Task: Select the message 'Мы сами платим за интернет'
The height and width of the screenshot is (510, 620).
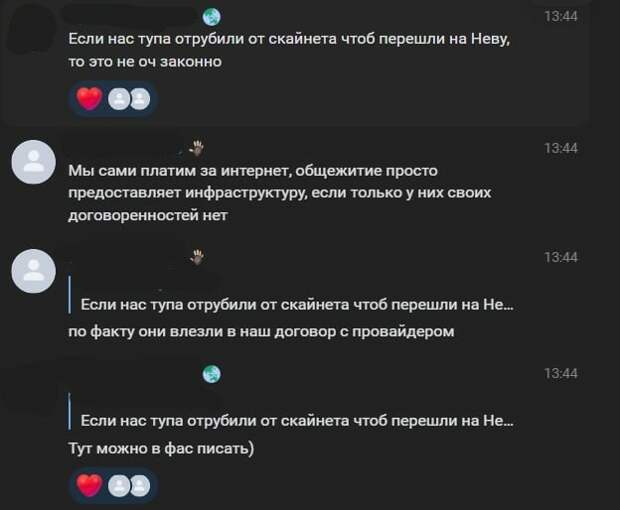Action: click(x=280, y=193)
